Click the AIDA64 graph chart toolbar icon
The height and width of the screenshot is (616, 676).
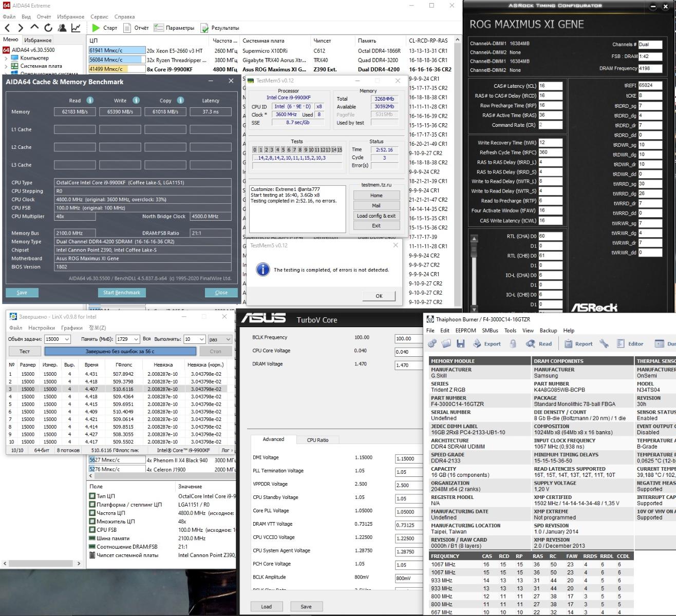[76, 28]
